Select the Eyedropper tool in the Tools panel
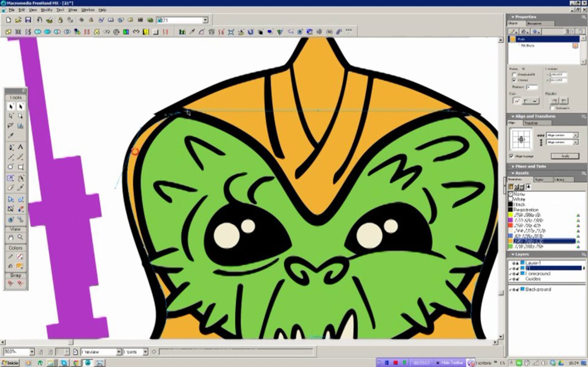Image resolution: width=588 pixels, height=367 pixels. 11,135
